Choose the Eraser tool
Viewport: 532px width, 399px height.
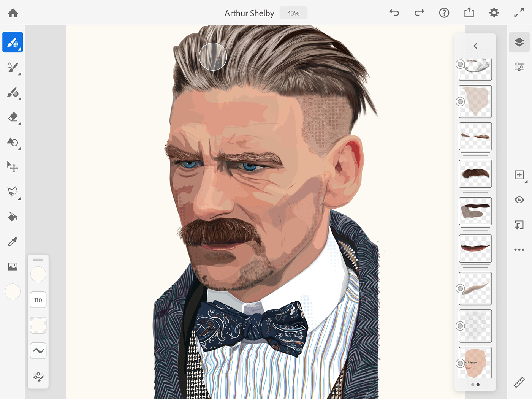13,117
